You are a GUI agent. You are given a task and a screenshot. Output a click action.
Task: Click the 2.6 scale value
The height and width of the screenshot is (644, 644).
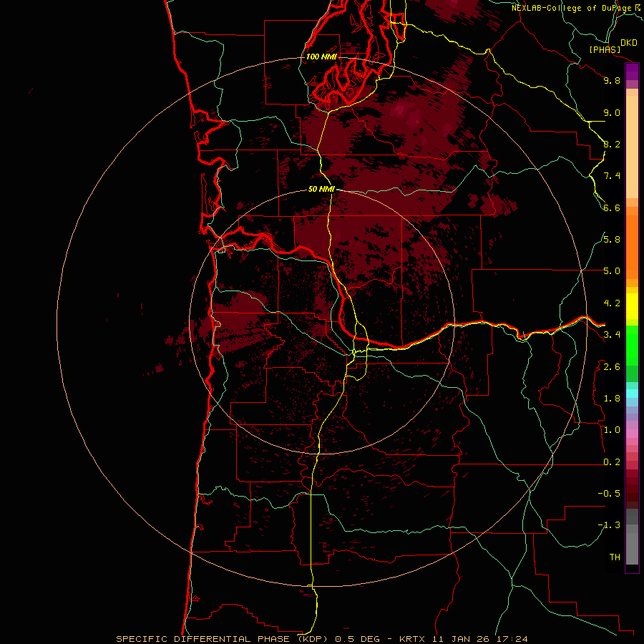pos(612,367)
